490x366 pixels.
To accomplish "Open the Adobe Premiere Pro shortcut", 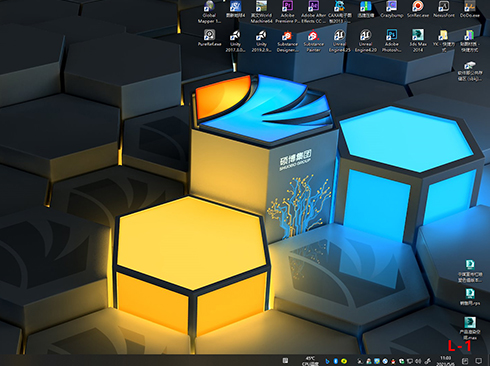I will tap(287, 12).
